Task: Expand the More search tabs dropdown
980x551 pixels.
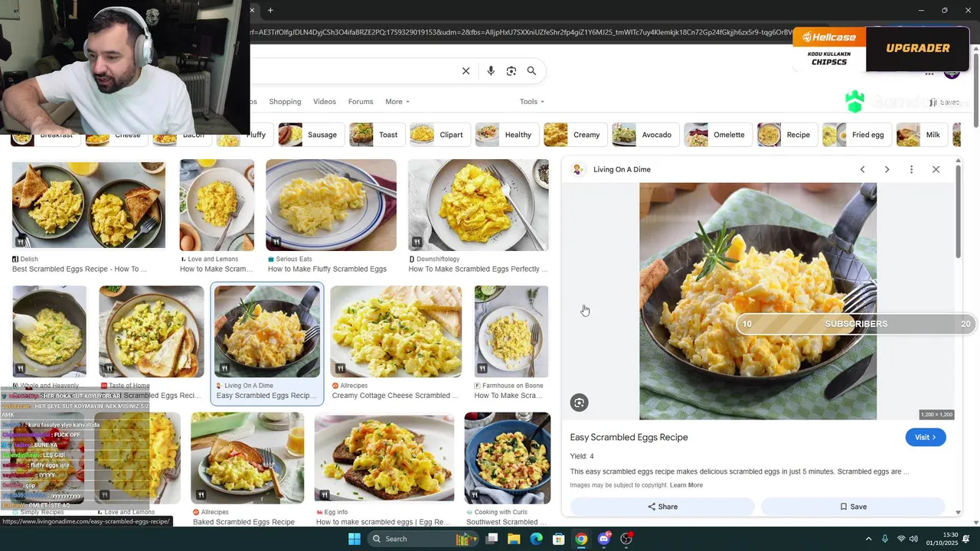Action: (x=397, y=102)
